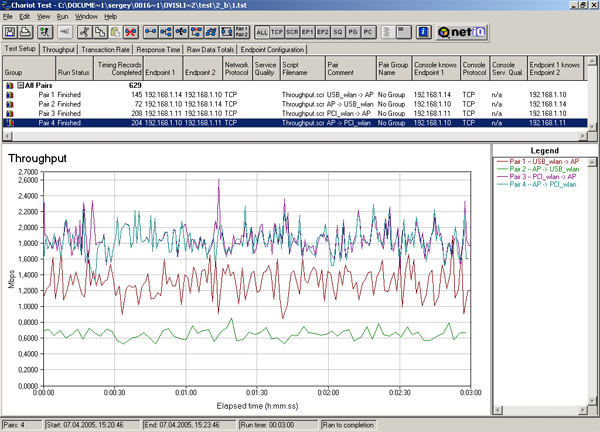Click the Pair 1 / Pair 2 toolbar icon

[x=241, y=32]
